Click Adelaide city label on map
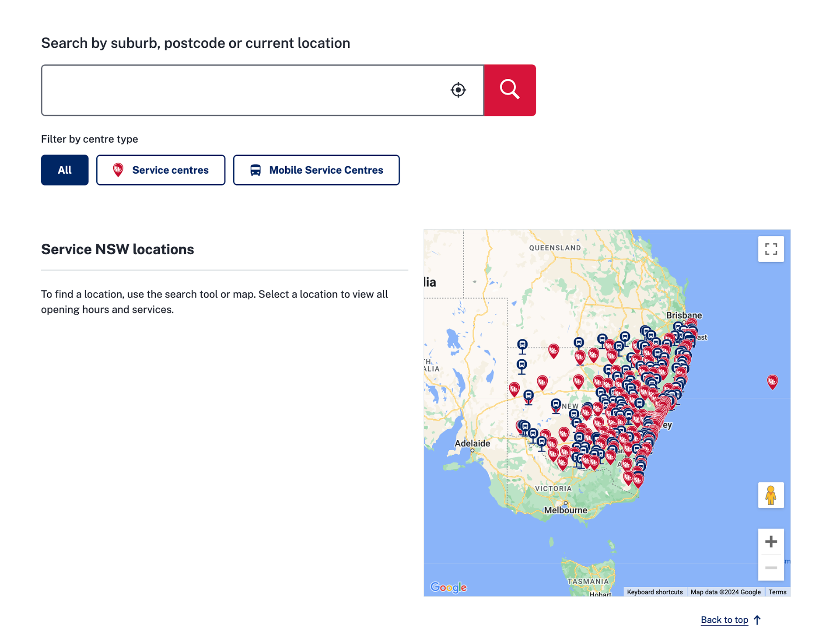The image size is (840, 635). (x=472, y=443)
